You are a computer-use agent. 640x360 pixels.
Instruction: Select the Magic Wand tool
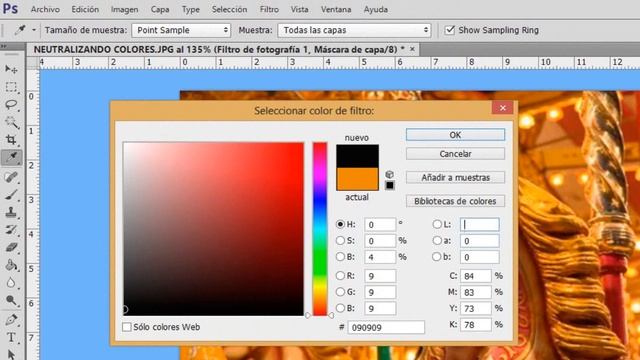(x=11, y=122)
